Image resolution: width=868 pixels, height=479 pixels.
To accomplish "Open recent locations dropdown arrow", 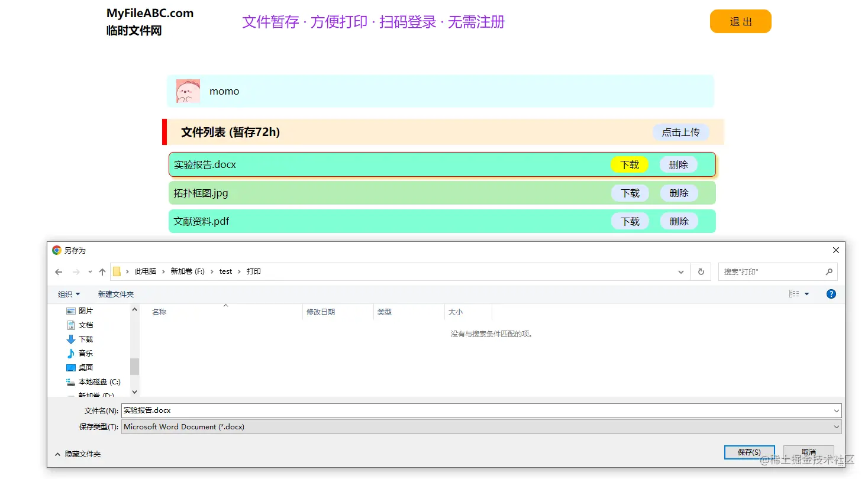I will click(x=90, y=272).
